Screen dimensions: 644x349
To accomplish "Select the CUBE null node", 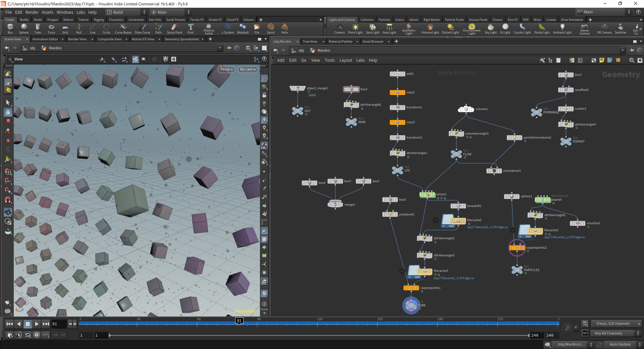I will click(411, 305).
